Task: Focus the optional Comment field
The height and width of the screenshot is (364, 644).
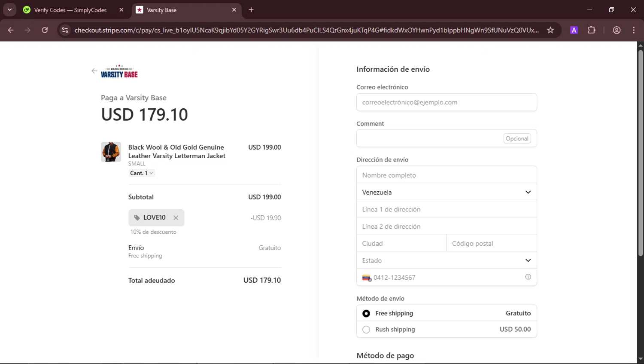Action: tap(447, 138)
